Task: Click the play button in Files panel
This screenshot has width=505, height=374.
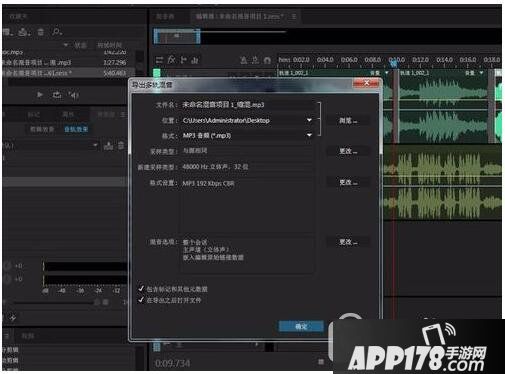Action: pos(40,95)
